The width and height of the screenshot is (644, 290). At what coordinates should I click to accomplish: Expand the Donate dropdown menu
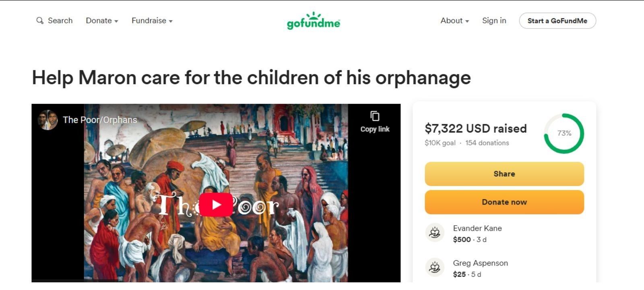pos(102,21)
